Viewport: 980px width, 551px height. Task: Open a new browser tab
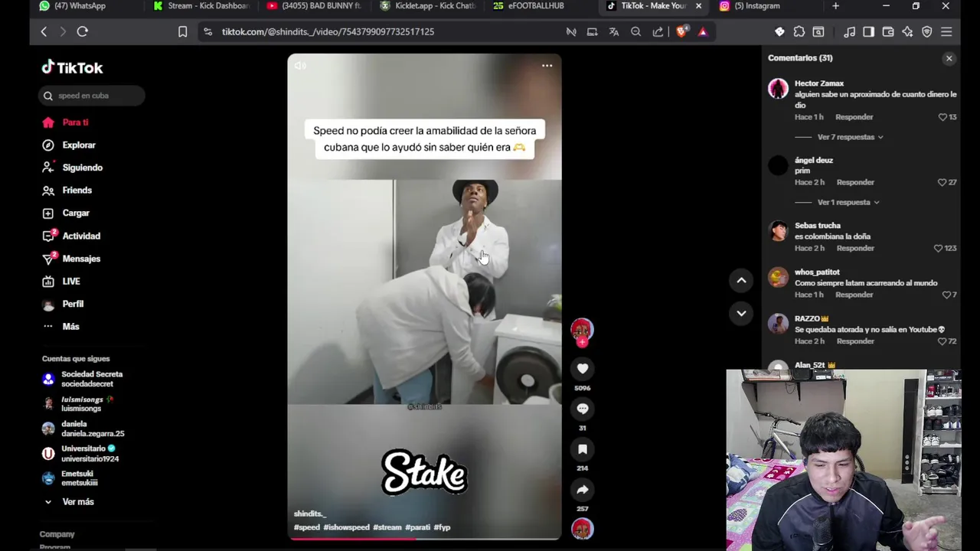tap(835, 6)
